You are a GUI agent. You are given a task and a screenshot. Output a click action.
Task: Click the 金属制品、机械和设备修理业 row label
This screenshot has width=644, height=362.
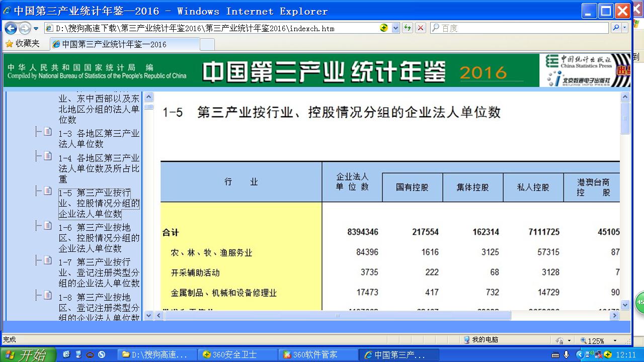pyautogui.click(x=224, y=293)
